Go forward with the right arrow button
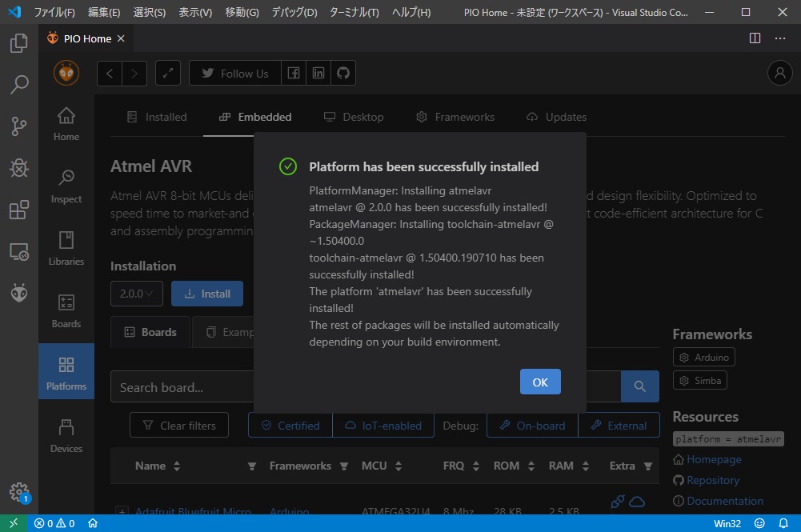 click(x=134, y=73)
